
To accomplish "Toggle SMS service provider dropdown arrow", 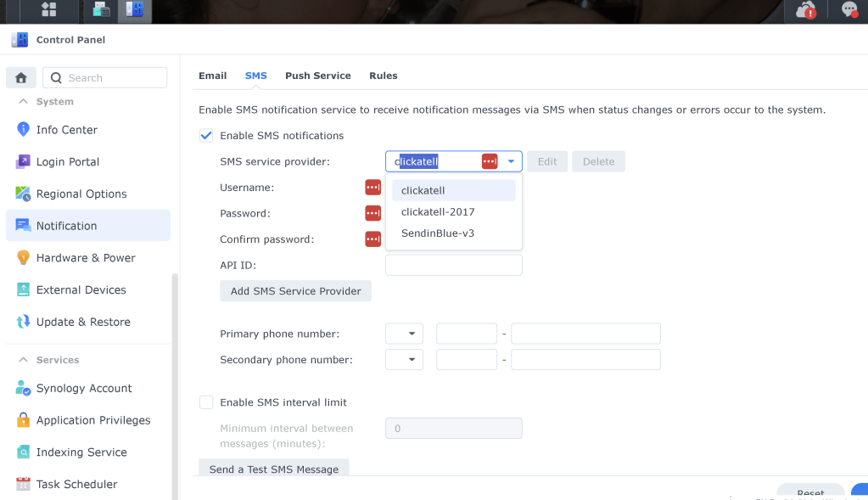I will (x=511, y=161).
